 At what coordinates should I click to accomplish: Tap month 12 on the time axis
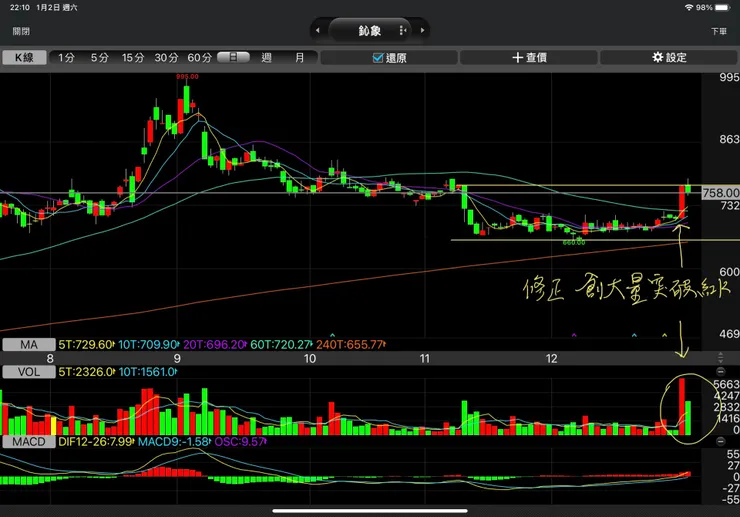point(552,358)
